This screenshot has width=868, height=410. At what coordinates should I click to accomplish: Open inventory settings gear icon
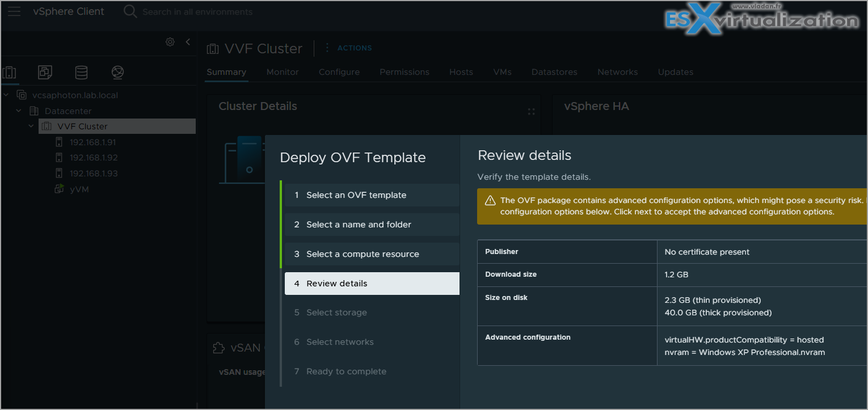tap(170, 41)
